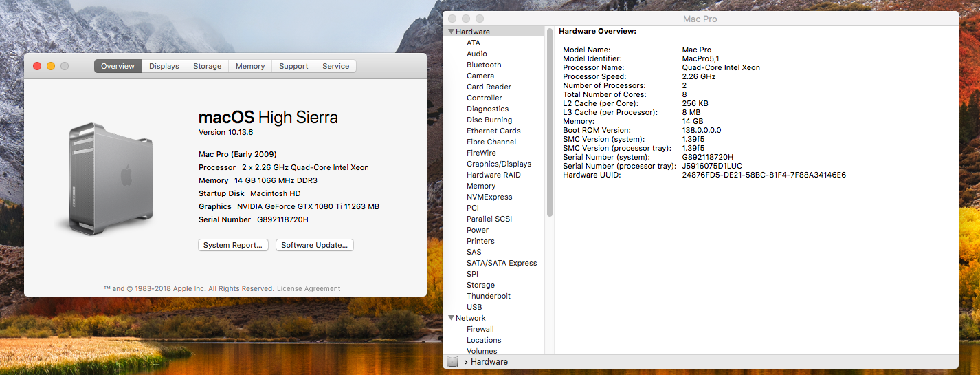Viewport: 980px width, 375px height.
Task: Select Camera in the sidebar
Action: coord(480,76)
